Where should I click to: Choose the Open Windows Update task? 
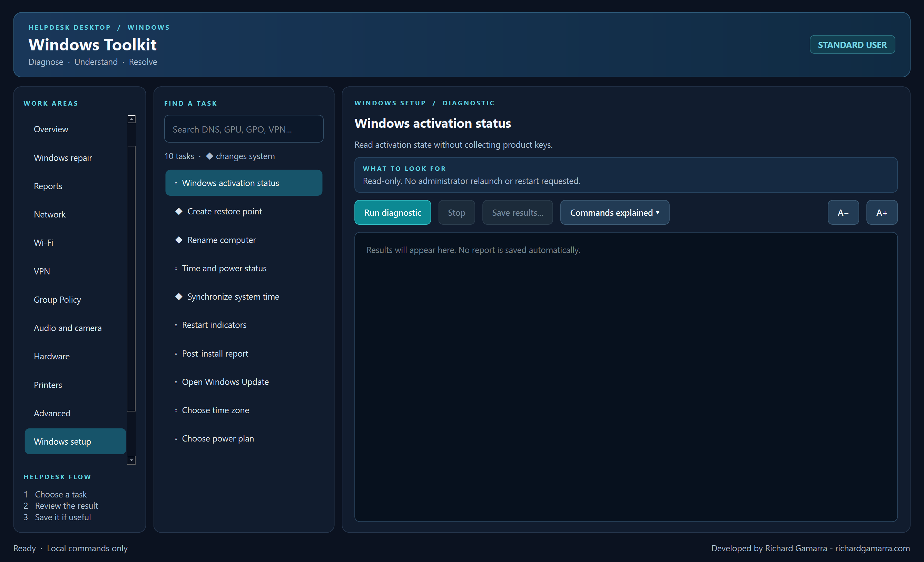(244, 381)
